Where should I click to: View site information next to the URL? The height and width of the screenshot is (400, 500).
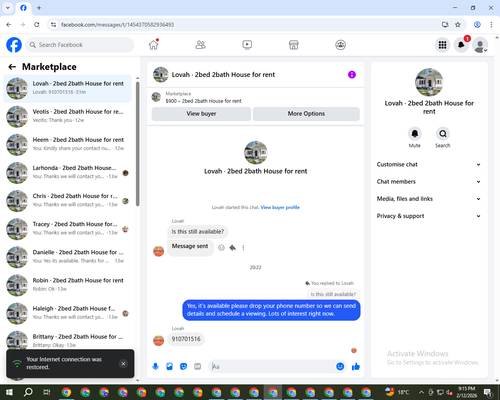pyautogui.click(x=53, y=25)
